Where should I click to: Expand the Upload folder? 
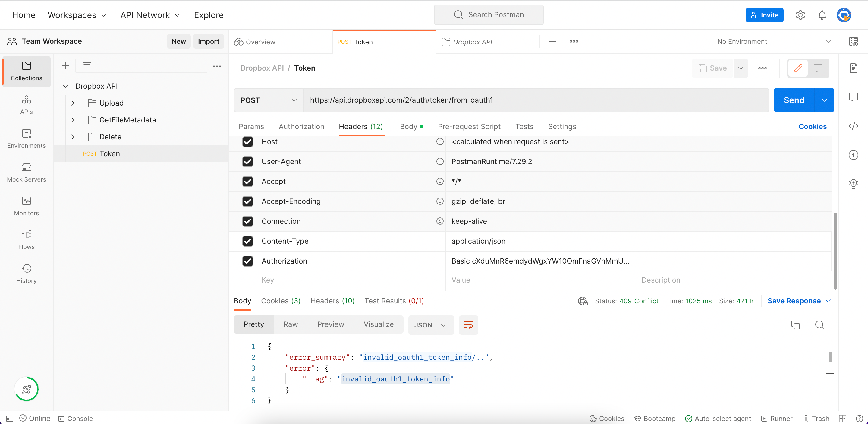73,103
